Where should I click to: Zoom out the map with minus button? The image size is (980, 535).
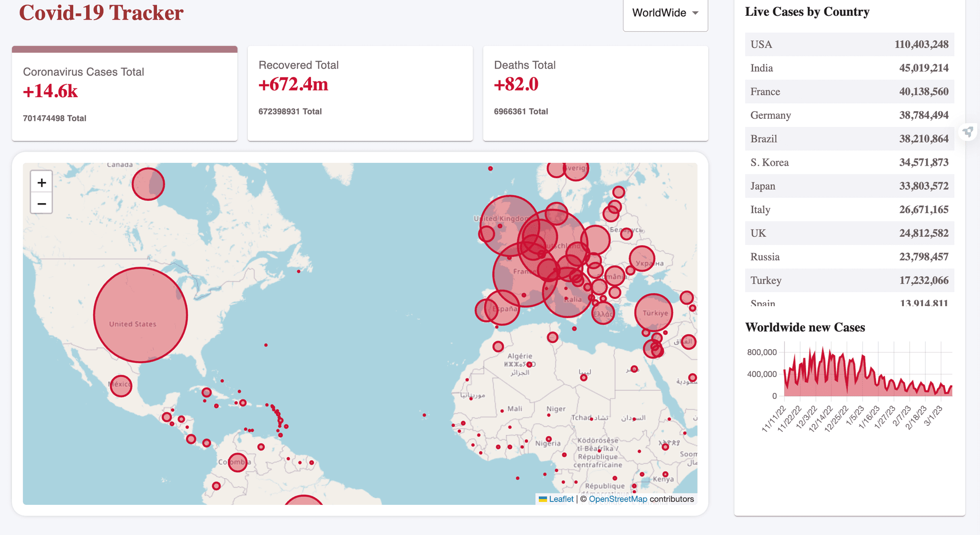(42, 204)
